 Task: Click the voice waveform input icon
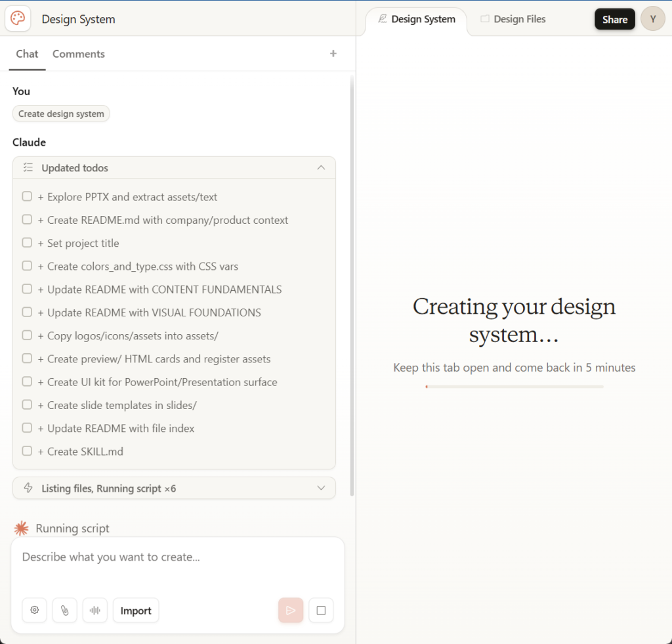(95, 611)
